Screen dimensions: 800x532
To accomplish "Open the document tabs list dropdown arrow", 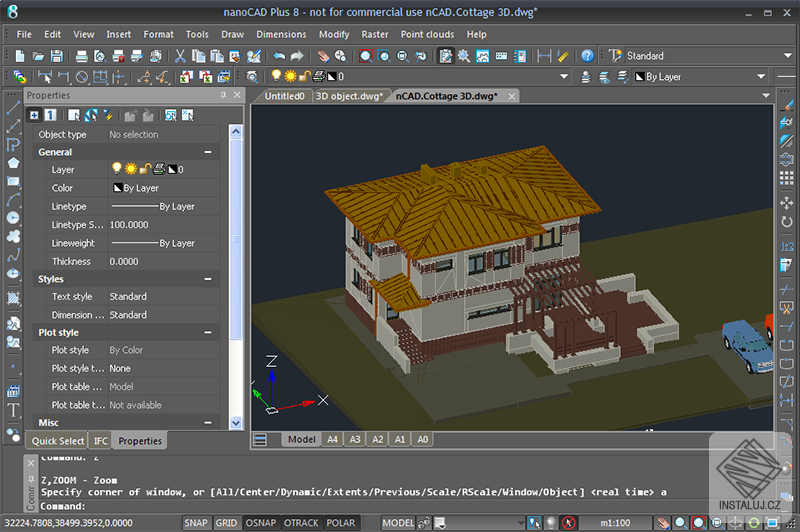I will pos(766,95).
